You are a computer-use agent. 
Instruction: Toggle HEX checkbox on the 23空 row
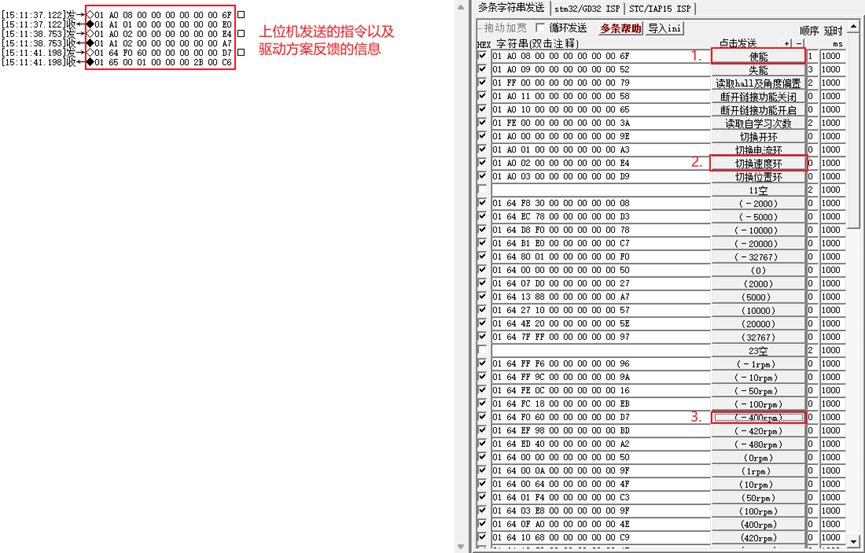[x=483, y=350]
